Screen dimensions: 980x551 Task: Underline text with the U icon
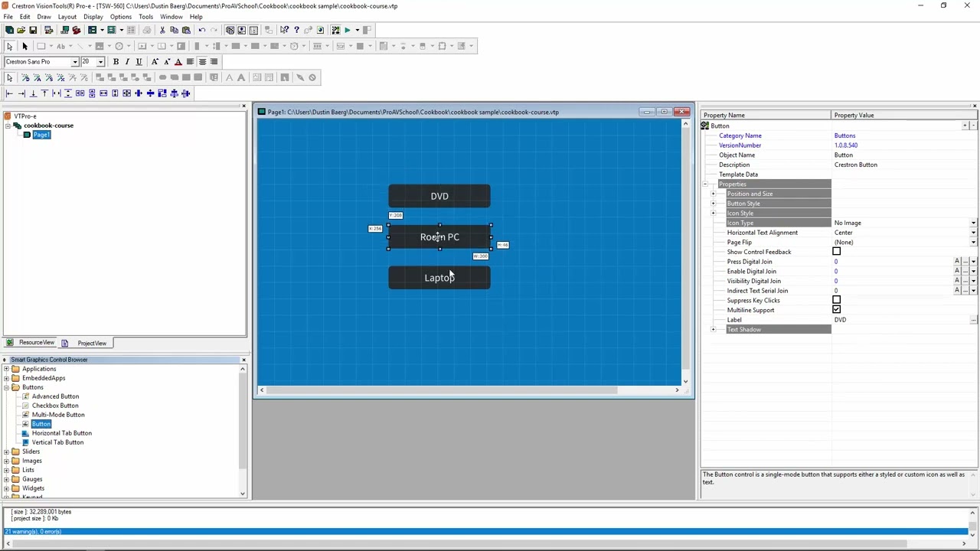tap(139, 61)
